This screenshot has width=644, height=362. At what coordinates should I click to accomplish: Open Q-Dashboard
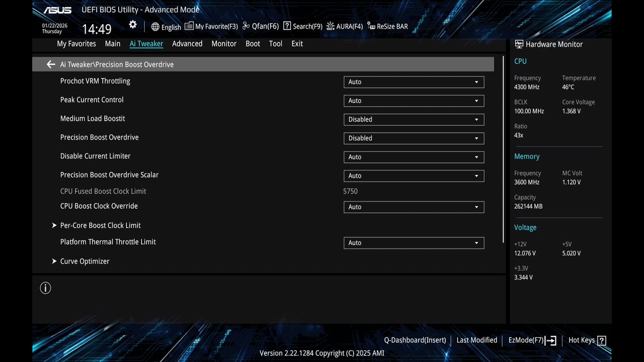[415, 340]
